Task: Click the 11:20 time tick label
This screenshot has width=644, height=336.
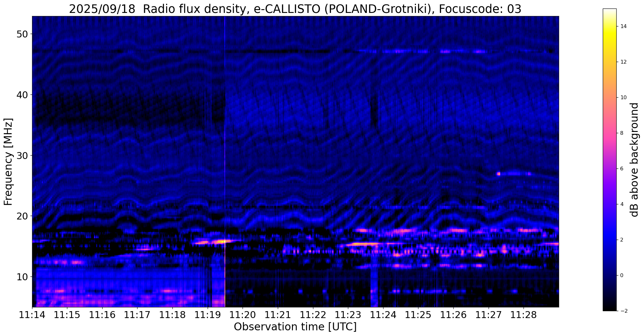Action: tap(243, 315)
